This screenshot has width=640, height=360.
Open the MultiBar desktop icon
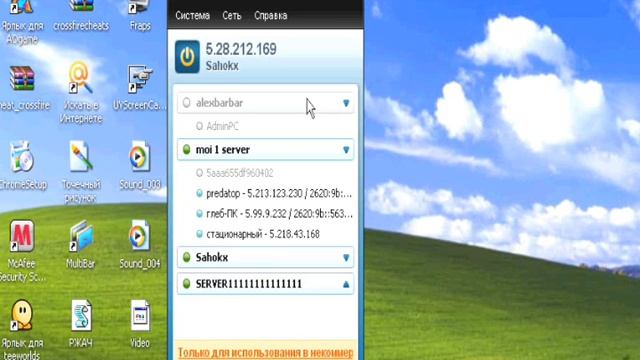pos(81,245)
